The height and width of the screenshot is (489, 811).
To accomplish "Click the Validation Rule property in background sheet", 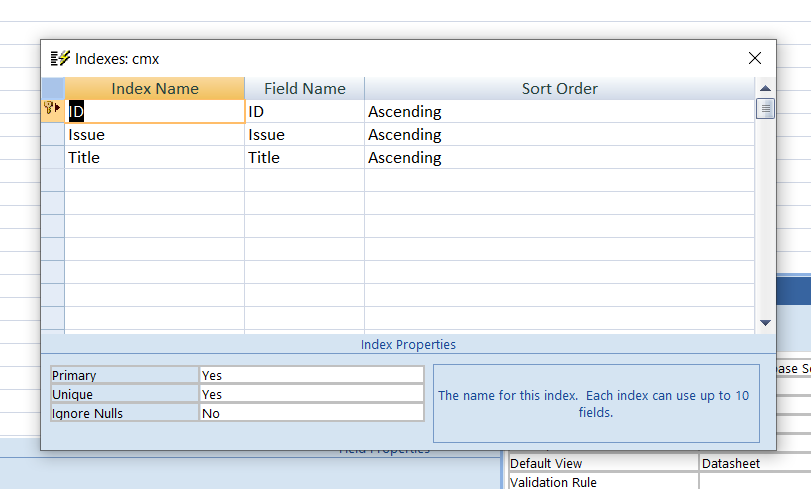I will point(604,482).
